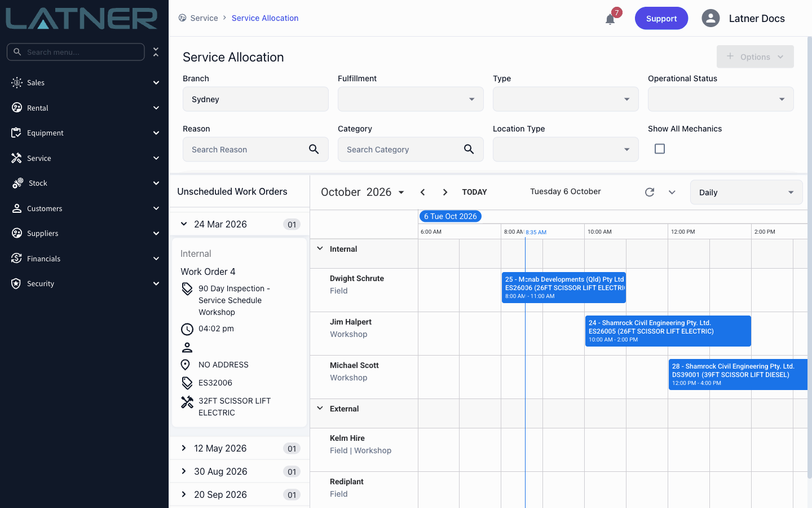Open the Fulfillment dropdown
Screen dimensions: 812x508
pos(411,99)
